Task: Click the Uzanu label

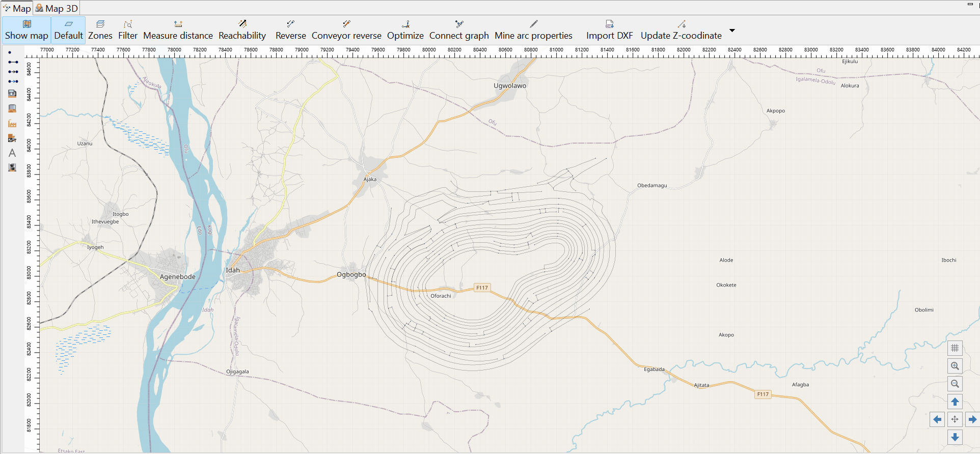Action: click(x=85, y=144)
